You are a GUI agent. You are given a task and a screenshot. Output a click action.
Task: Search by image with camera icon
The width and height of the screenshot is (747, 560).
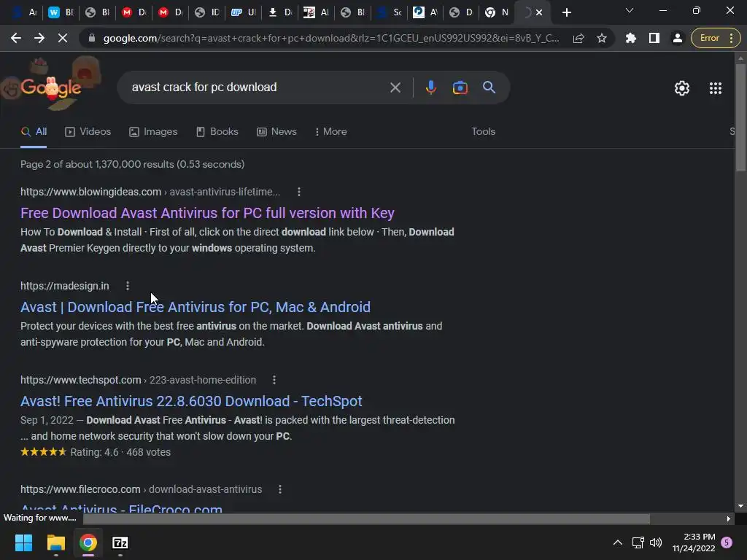tap(460, 87)
